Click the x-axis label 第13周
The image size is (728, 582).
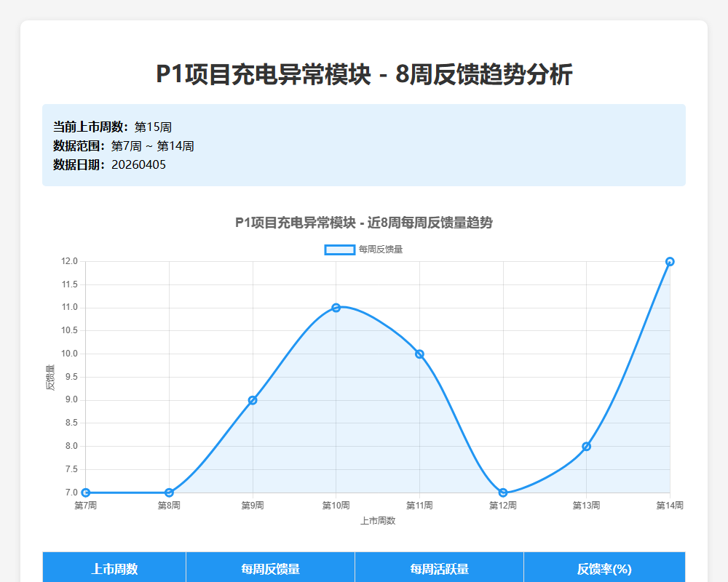pos(586,506)
